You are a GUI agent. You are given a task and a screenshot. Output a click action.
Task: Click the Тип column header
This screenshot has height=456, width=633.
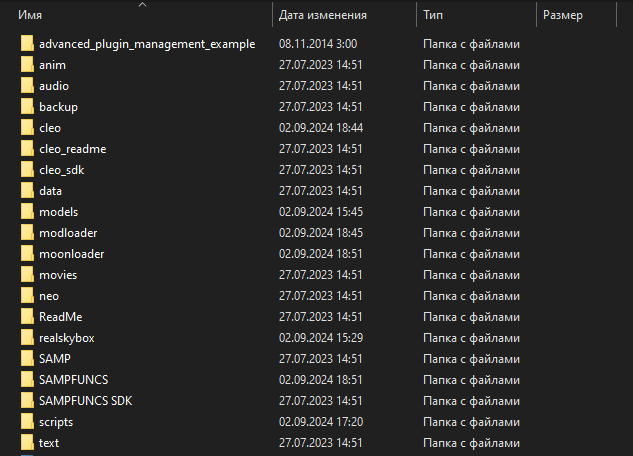tap(434, 16)
